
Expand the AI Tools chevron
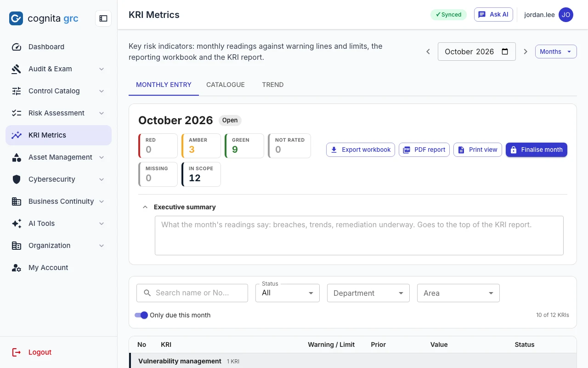(x=102, y=224)
